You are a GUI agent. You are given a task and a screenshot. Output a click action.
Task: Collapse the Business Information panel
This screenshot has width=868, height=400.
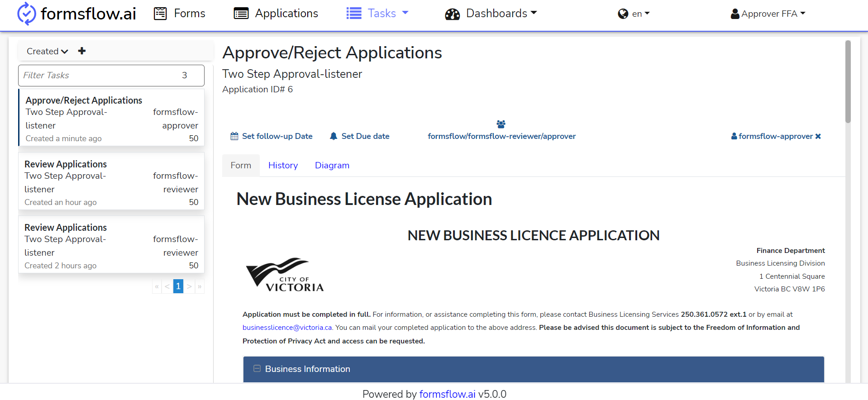pyautogui.click(x=257, y=369)
